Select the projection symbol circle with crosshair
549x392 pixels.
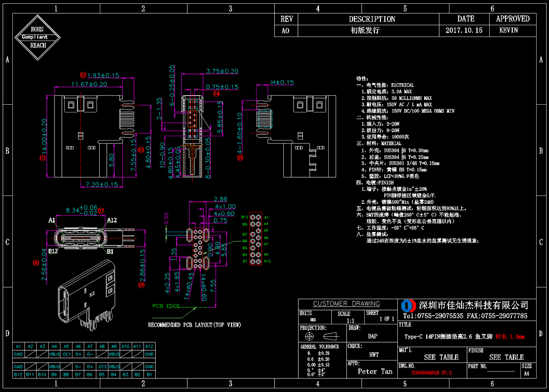click(x=309, y=336)
